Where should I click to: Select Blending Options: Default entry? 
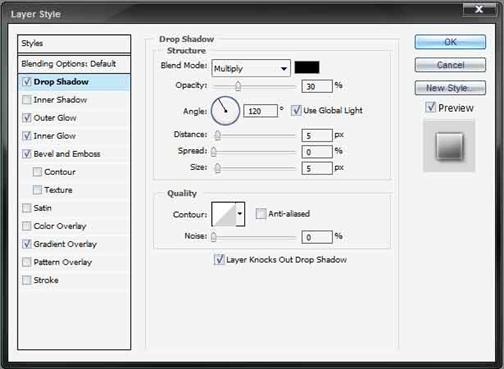coord(74,64)
